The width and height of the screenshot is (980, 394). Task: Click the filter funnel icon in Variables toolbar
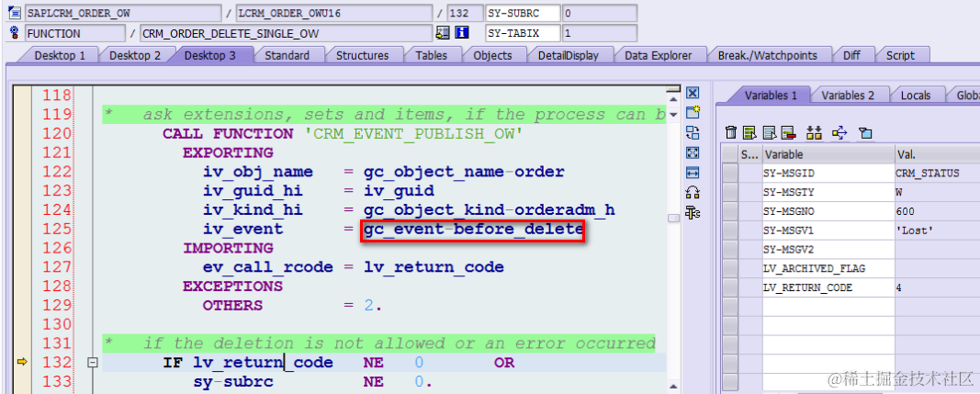[x=865, y=132]
